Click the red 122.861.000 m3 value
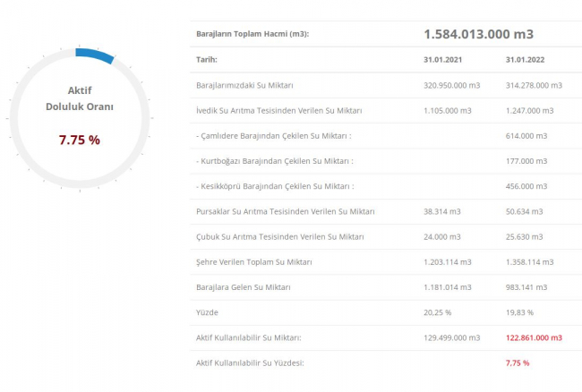The width and height of the screenshot is (582, 392). [x=534, y=337]
